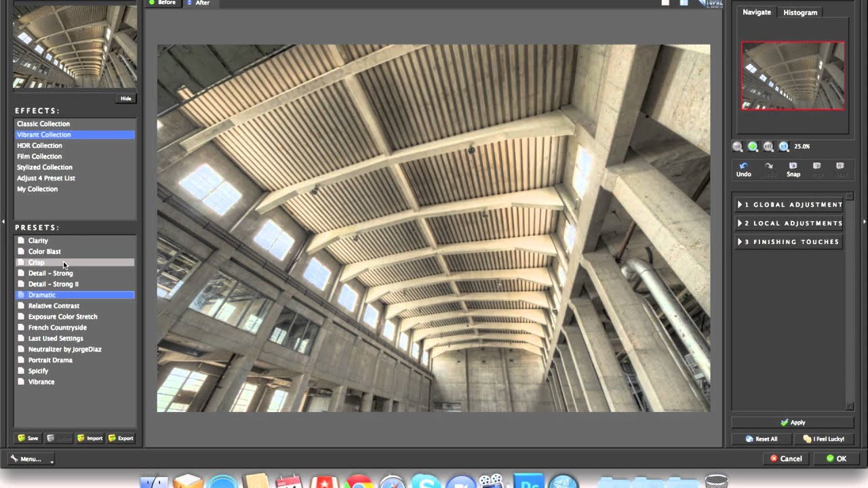Click the blue split-view layout icon
This screenshot has width=868, height=488.
(684, 3)
